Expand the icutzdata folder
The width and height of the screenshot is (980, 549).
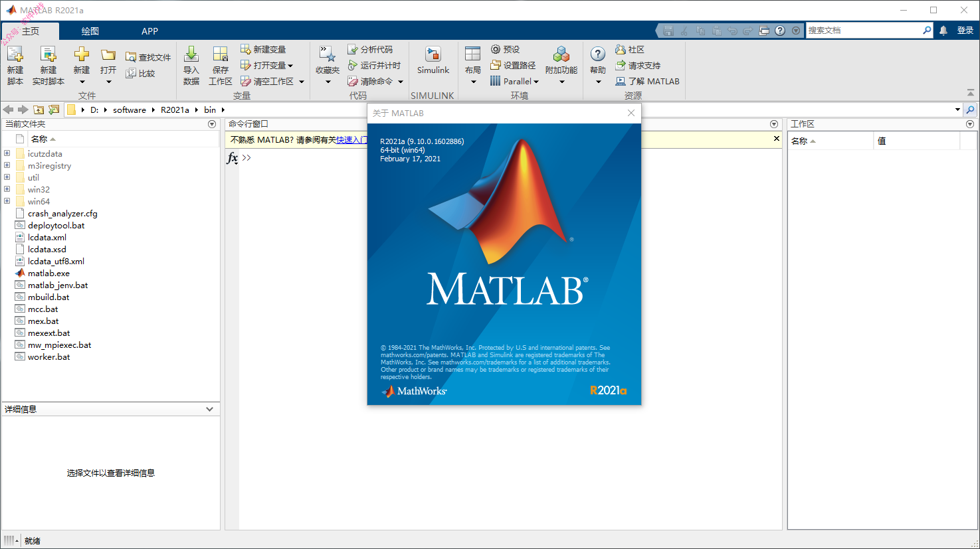tap(7, 153)
